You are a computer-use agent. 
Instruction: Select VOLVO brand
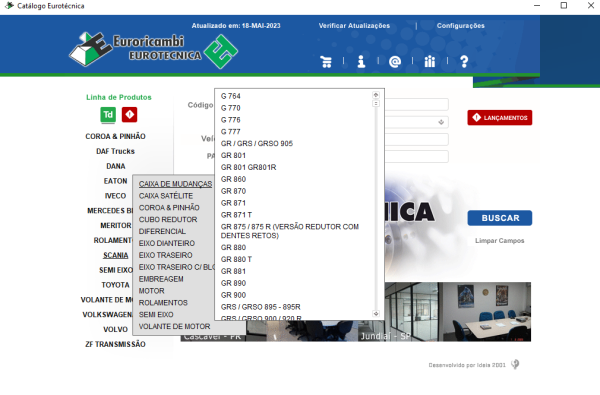click(115, 329)
